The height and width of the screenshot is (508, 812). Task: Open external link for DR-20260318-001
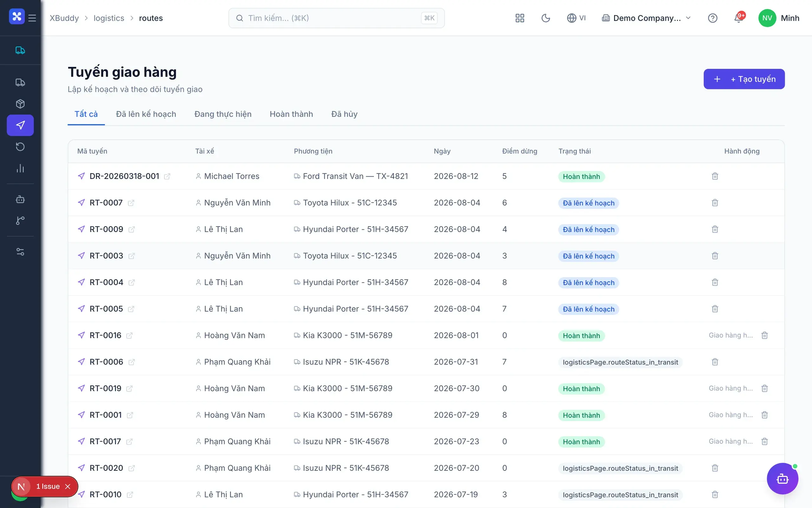pyautogui.click(x=167, y=177)
